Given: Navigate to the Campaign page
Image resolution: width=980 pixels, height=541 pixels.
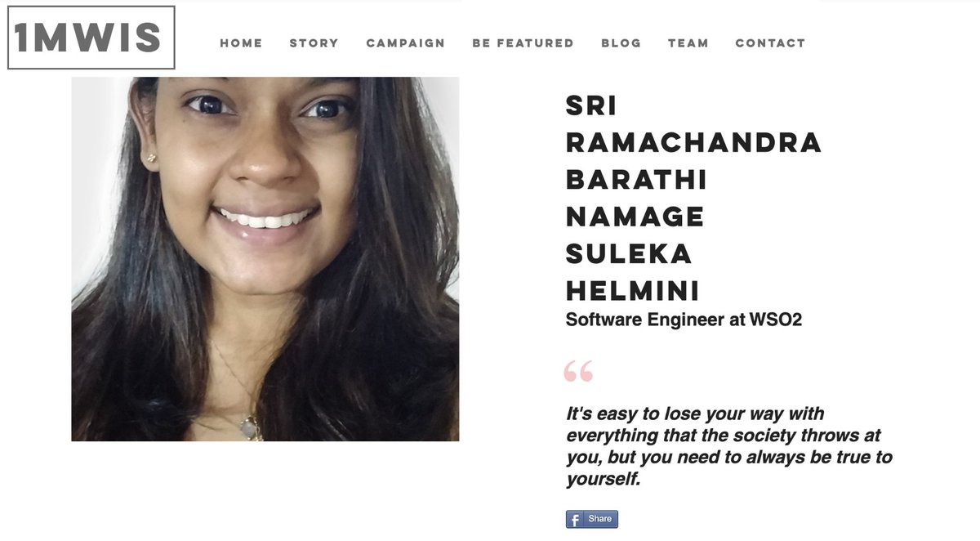Looking at the screenshot, I should [x=406, y=43].
